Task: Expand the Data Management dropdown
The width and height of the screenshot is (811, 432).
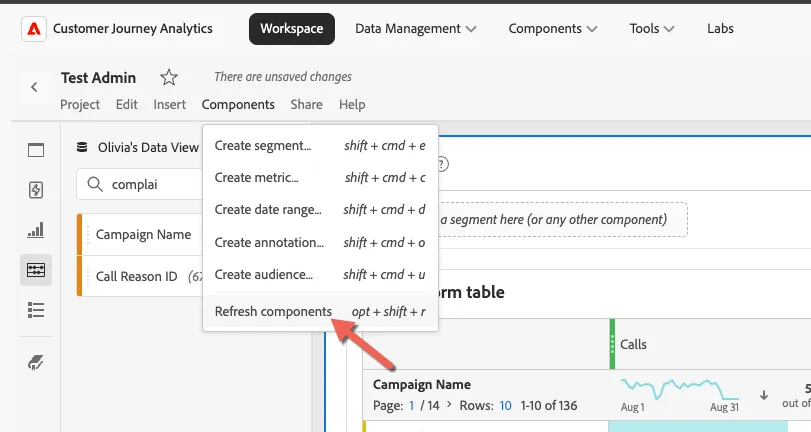Action: (x=415, y=29)
